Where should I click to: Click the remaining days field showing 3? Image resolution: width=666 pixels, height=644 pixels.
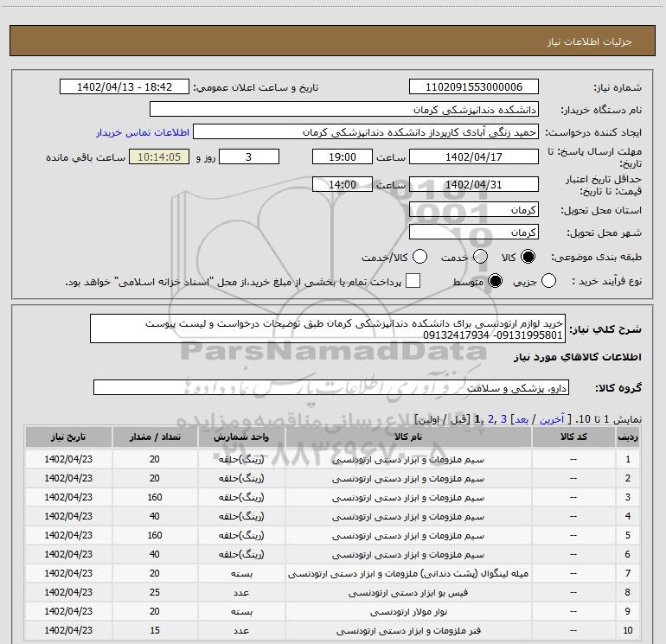click(x=249, y=156)
